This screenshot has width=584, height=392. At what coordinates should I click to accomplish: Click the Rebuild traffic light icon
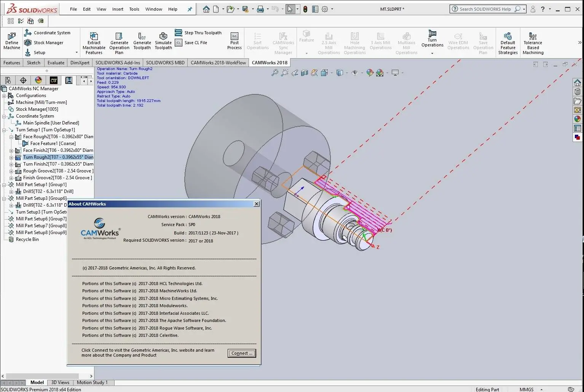pos(305,9)
